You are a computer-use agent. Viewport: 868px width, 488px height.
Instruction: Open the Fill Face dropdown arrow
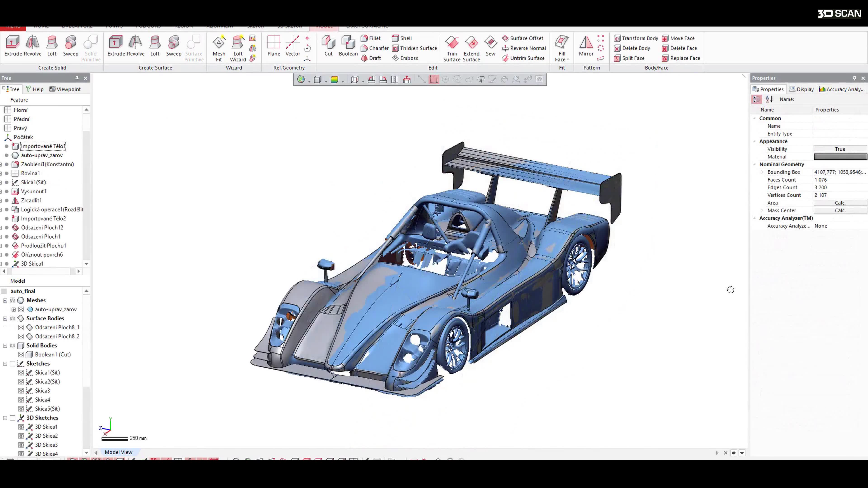click(x=568, y=60)
